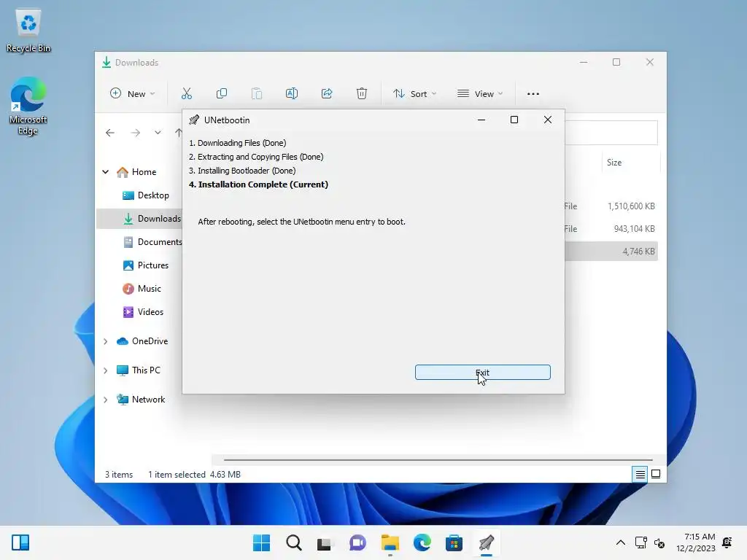Image resolution: width=747 pixels, height=560 pixels.
Task: Maximize the UNetbootin window
Action: coord(514,120)
